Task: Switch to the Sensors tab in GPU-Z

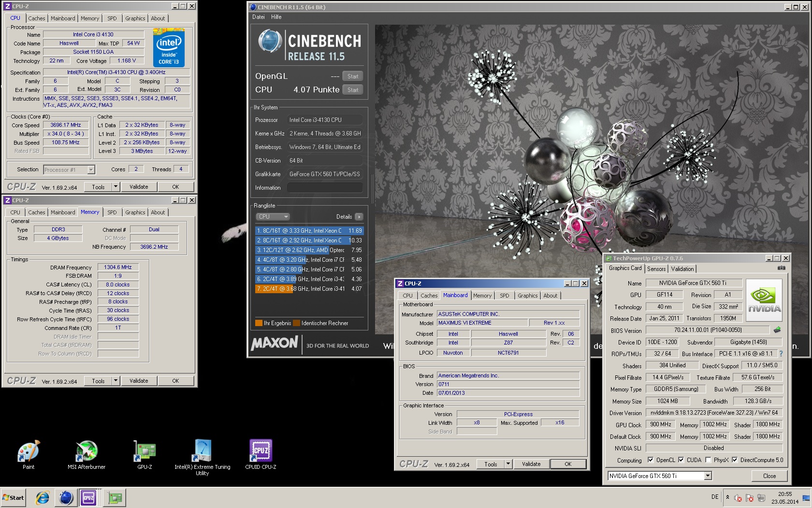Action: click(656, 269)
